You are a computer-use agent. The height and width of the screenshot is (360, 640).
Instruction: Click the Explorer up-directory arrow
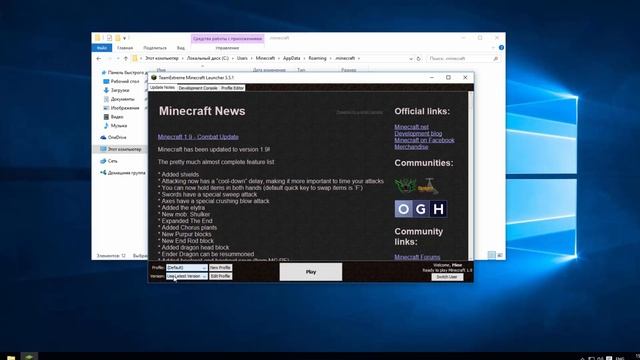[126, 58]
